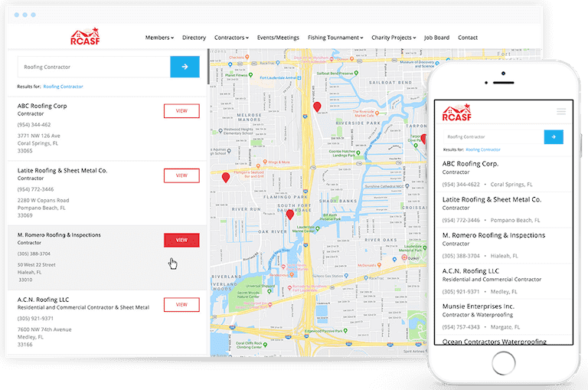Focus the desktop Roofing Contractor search field
This screenshot has height=390, width=588.
click(x=93, y=67)
